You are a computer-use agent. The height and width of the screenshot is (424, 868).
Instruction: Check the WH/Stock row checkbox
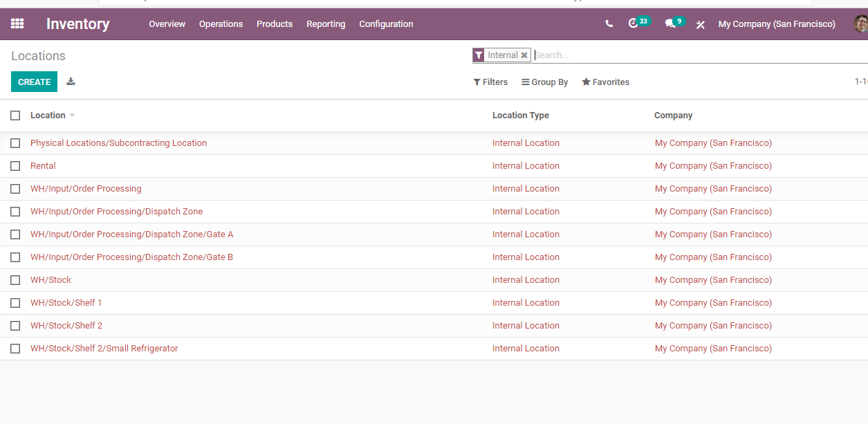coord(15,280)
